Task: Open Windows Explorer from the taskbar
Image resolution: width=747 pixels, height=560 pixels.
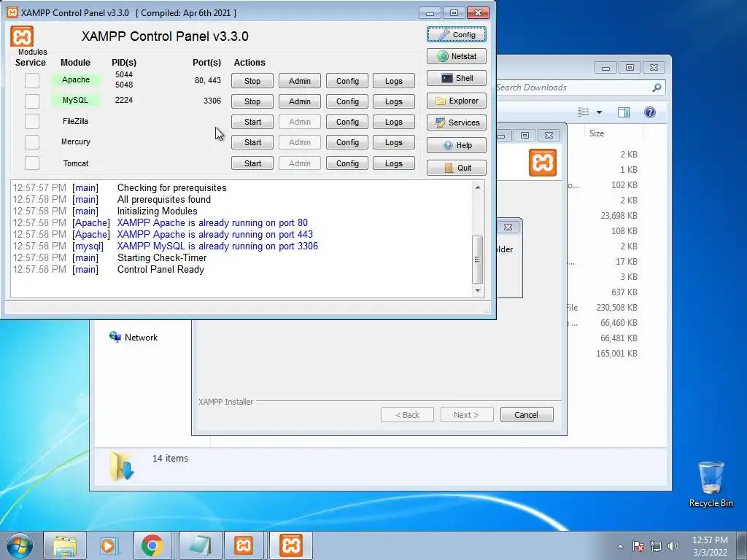Action: tap(65, 545)
